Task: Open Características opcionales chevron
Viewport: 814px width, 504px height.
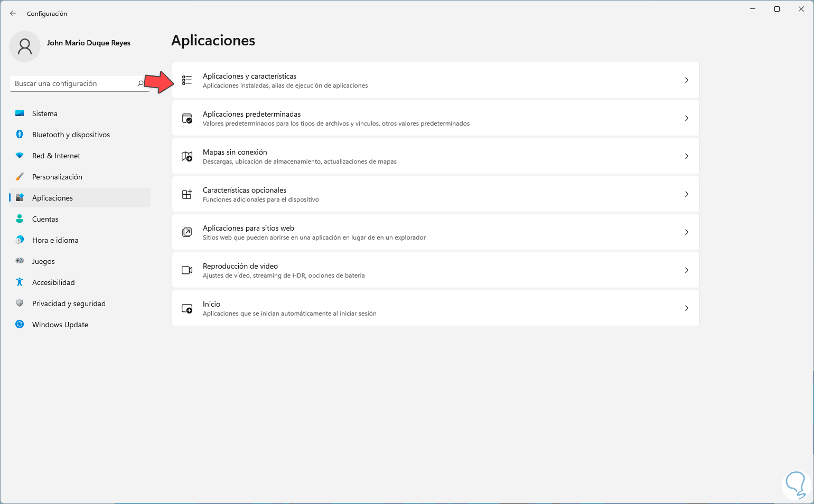Action: tap(686, 194)
